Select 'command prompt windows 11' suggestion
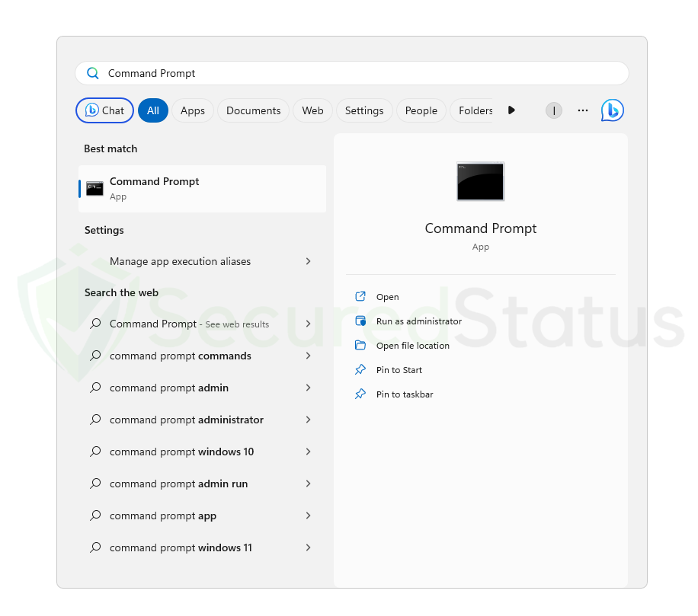 [x=203, y=547]
